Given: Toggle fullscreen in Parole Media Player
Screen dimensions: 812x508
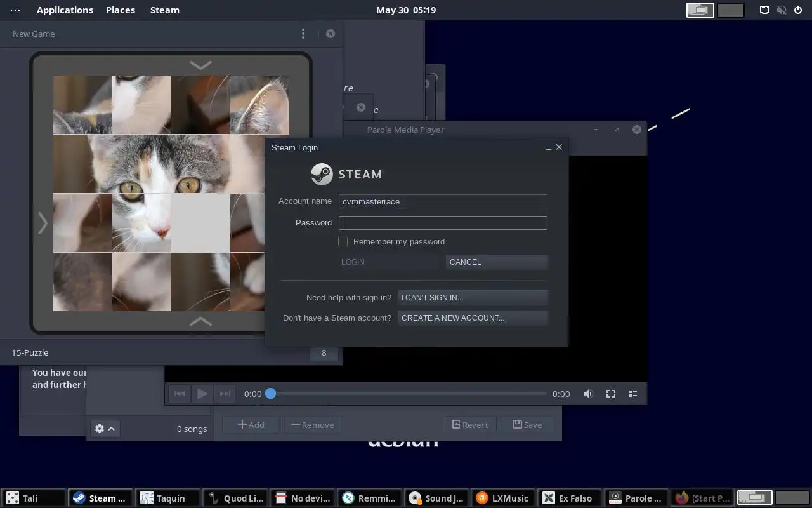Looking at the screenshot, I should [x=611, y=394].
